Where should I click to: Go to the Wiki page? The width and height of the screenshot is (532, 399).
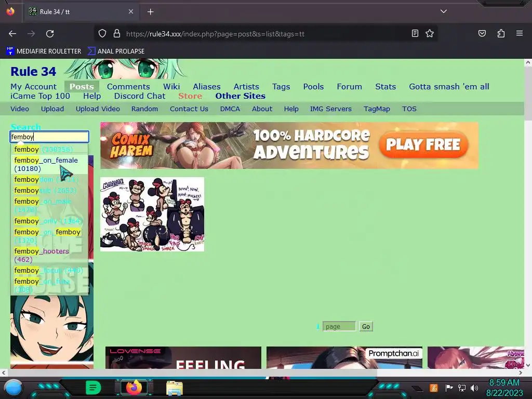[x=171, y=87]
